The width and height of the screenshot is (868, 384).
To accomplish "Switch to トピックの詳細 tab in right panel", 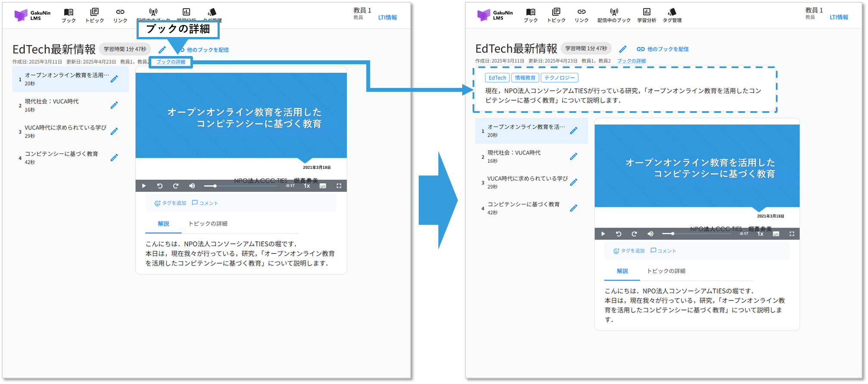I will 666,271.
